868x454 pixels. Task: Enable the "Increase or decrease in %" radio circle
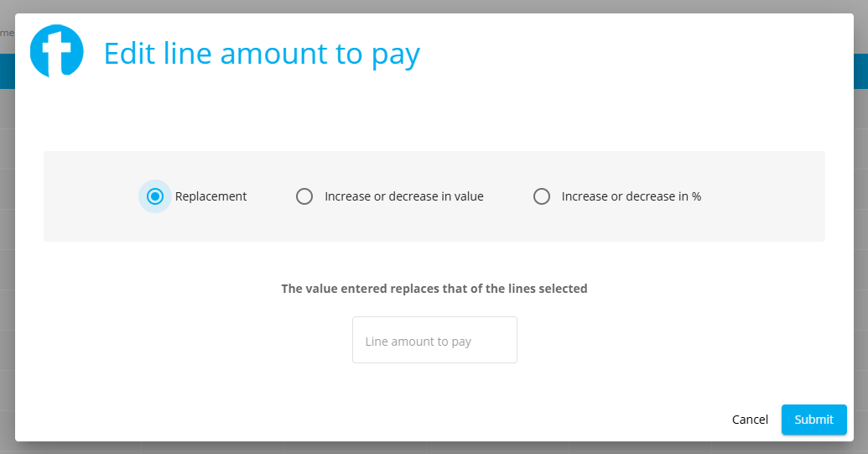pos(542,196)
